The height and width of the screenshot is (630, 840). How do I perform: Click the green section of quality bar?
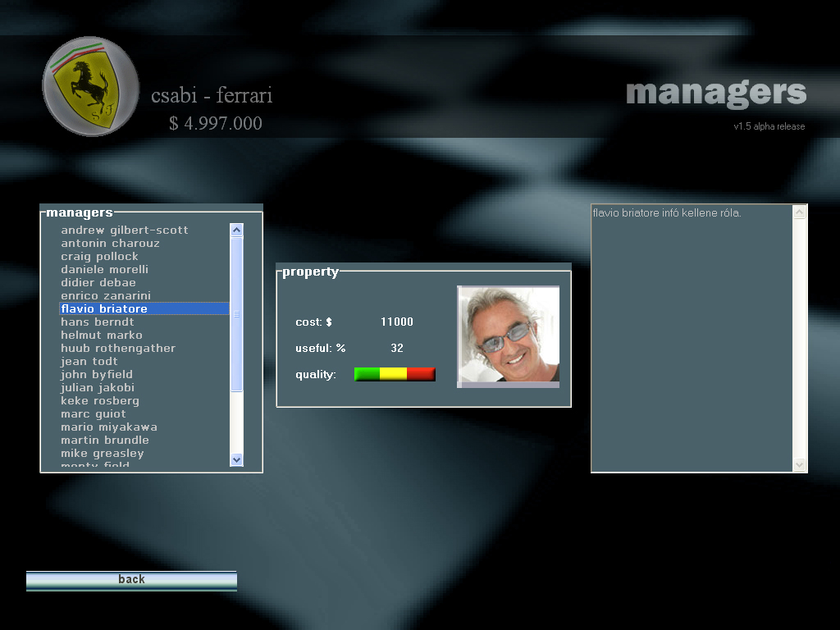367,374
